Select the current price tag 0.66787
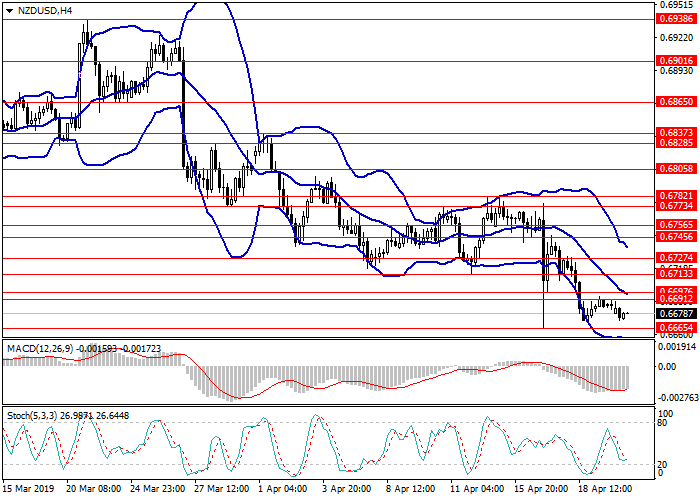This screenshot has height=500, width=700. pos(674,313)
